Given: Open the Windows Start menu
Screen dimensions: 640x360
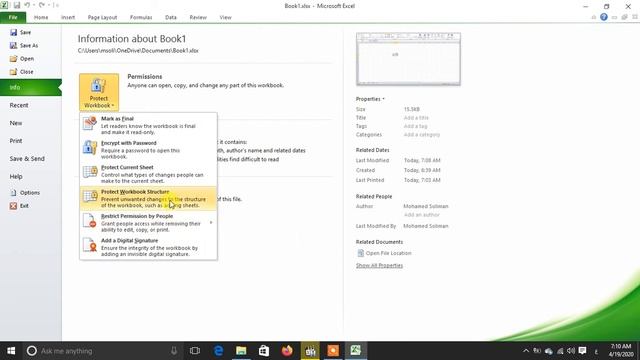Looking at the screenshot, I should pos(11,351).
